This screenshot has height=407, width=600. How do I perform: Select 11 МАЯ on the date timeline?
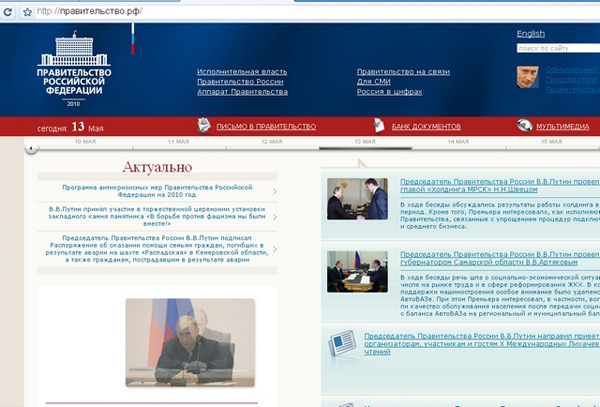point(178,142)
